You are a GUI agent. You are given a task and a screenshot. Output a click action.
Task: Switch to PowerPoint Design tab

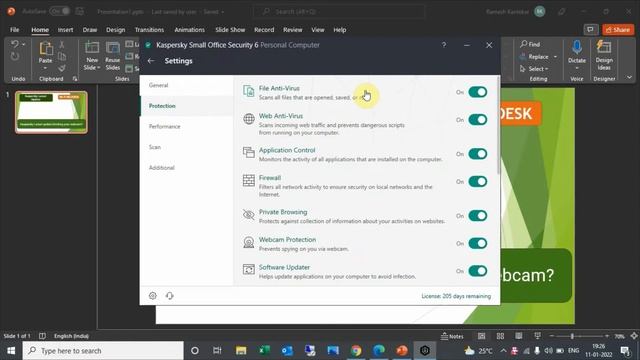coord(116,30)
